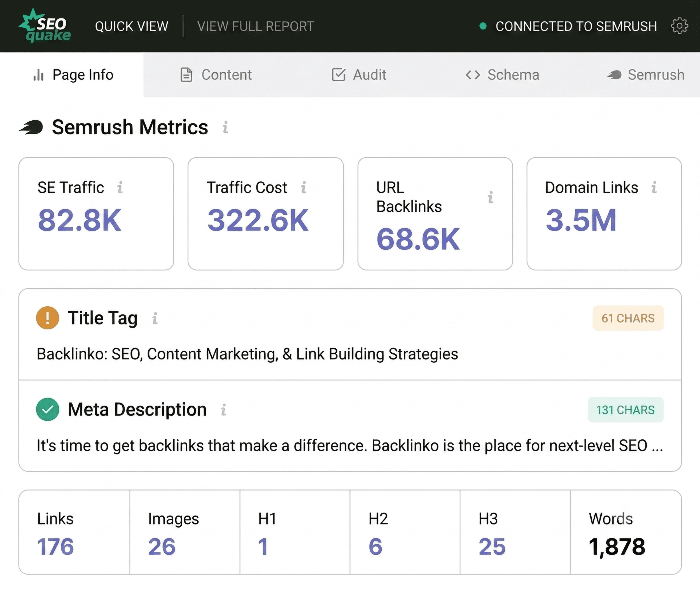Click the bar chart icon on Page Info tab

pyautogui.click(x=38, y=75)
